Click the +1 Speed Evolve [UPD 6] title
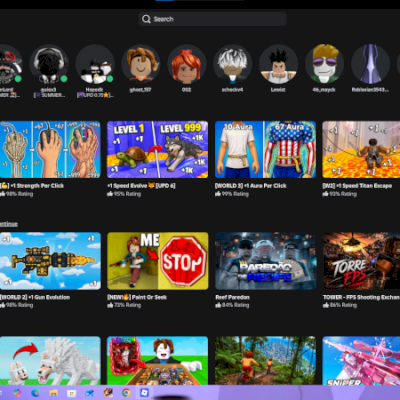 tap(141, 186)
